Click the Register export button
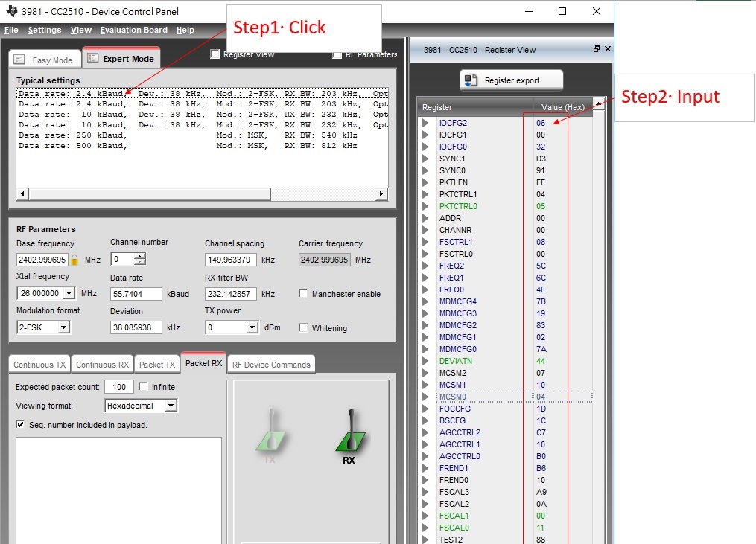This screenshot has height=544, width=756. click(512, 80)
